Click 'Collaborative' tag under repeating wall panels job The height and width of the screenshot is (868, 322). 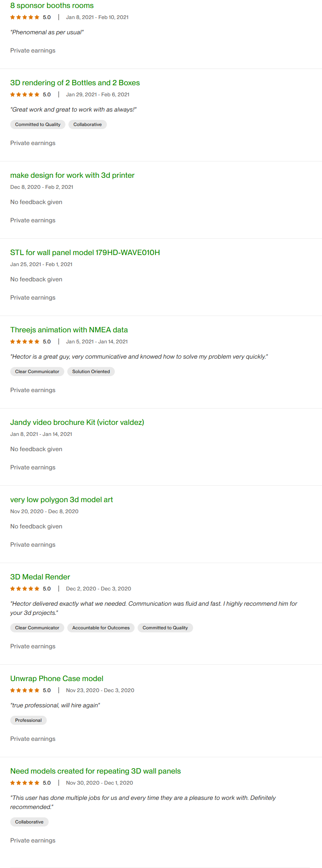(x=29, y=822)
